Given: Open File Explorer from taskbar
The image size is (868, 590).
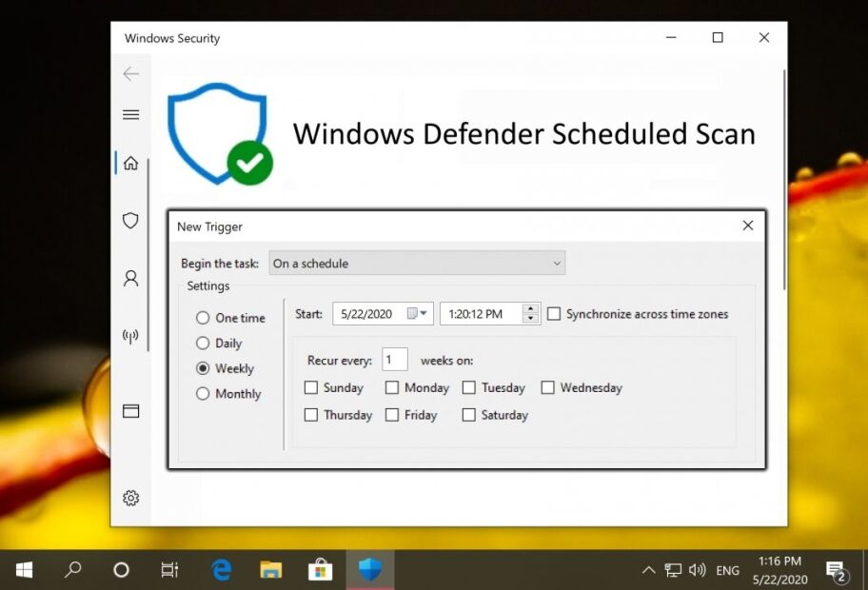Looking at the screenshot, I should [271, 570].
